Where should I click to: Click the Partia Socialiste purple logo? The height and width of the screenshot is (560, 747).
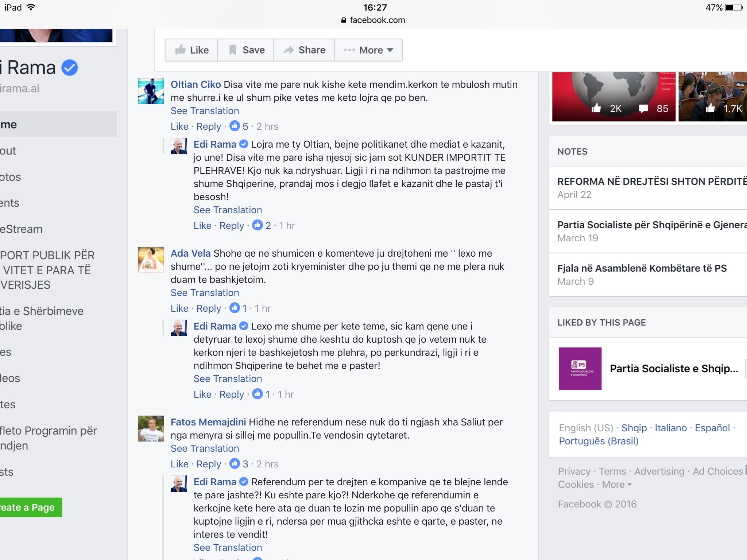(x=580, y=369)
